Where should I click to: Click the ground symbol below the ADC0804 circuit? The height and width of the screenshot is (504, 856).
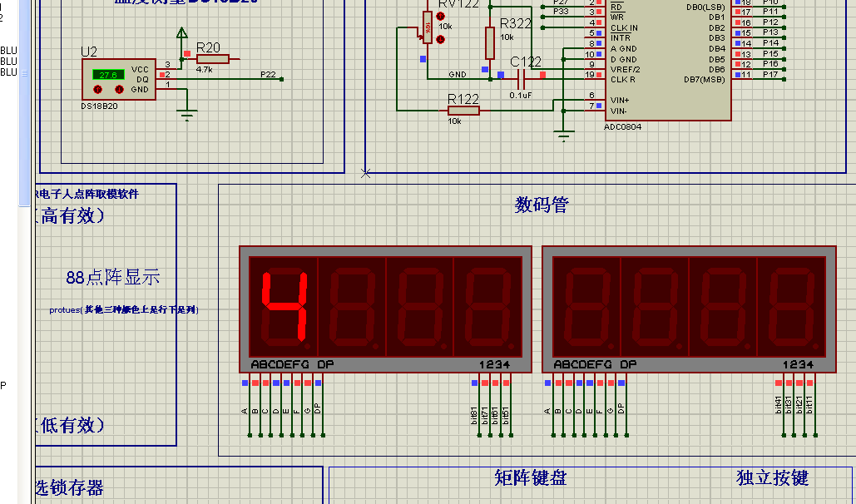(x=564, y=136)
